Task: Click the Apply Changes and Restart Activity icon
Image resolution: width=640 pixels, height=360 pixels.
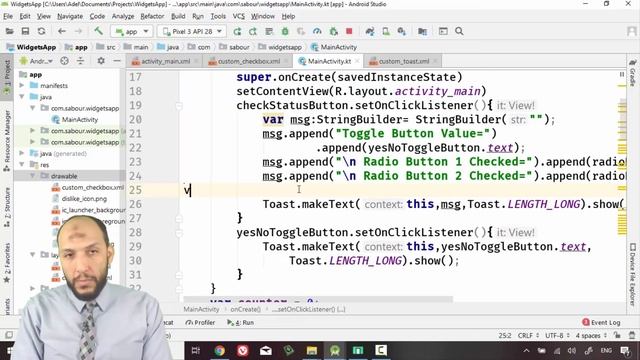Action: point(253,31)
